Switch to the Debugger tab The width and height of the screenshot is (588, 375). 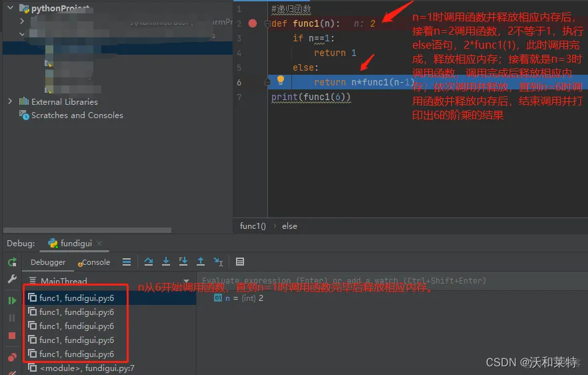(x=48, y=262)
